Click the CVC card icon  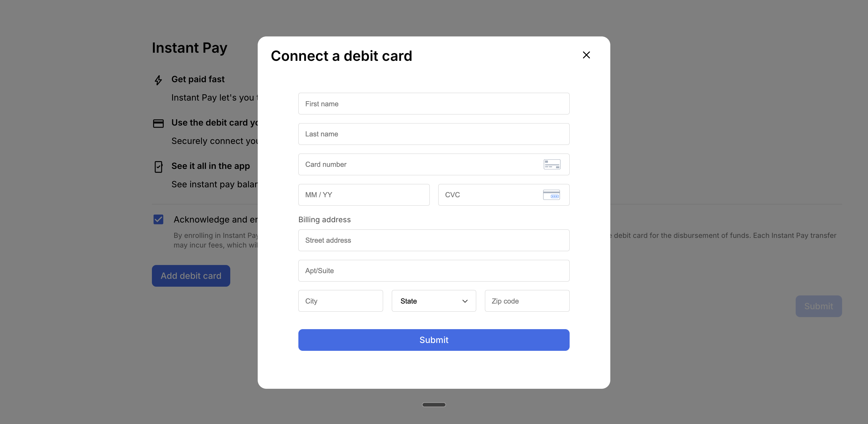551,195
